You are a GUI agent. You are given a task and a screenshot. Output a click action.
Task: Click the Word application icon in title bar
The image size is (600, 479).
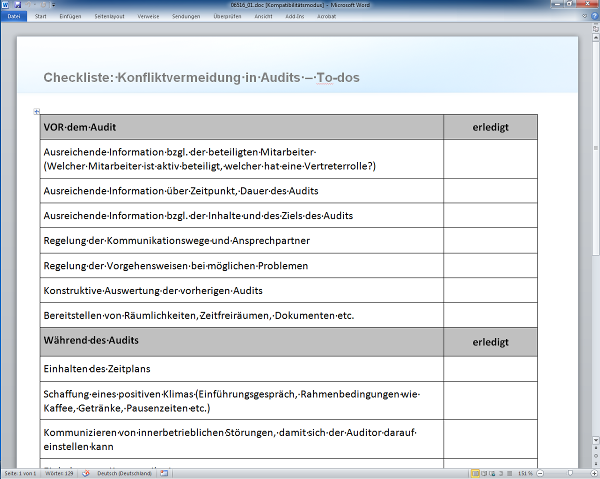pyautogui.click(x=5, y=5)
